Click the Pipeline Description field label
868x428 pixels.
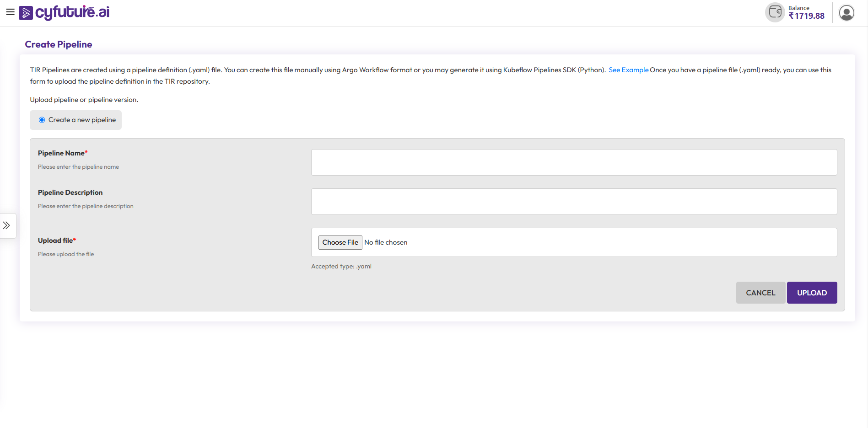(x=70, y=193)
